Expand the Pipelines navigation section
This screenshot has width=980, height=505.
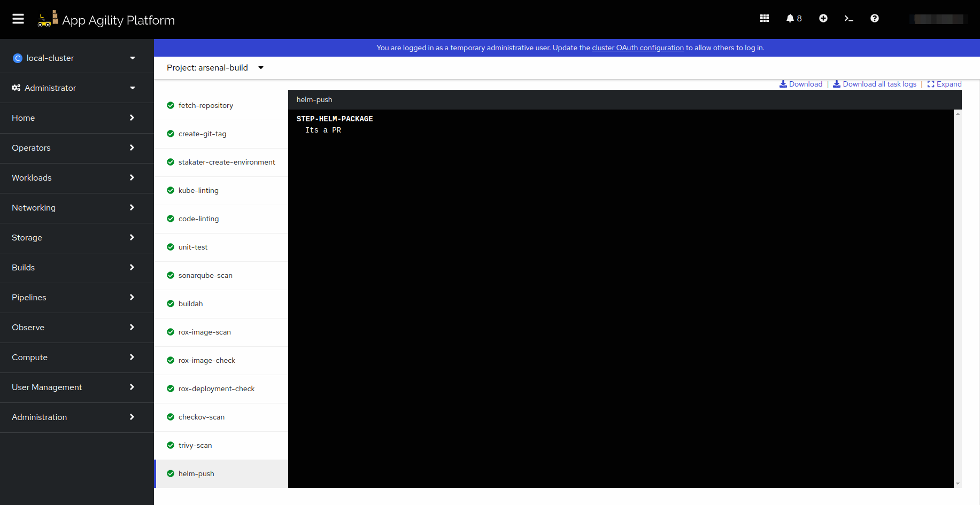(75, 298)
